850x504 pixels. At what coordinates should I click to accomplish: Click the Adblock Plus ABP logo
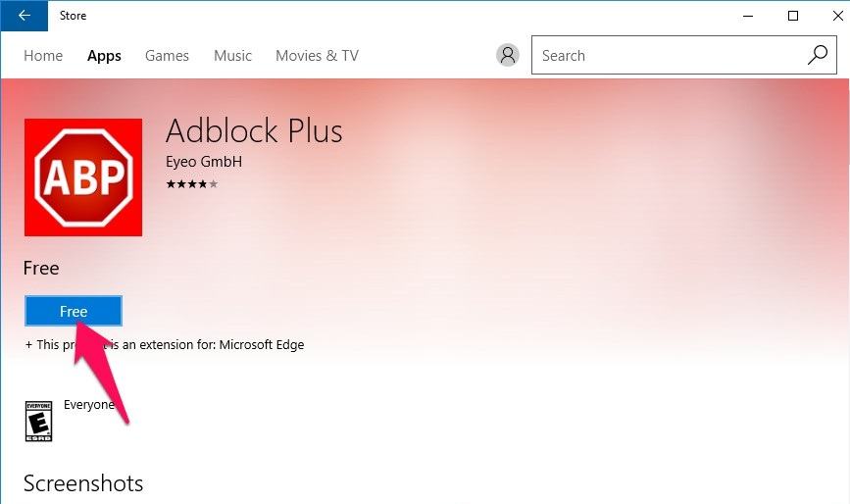(83, 177)
